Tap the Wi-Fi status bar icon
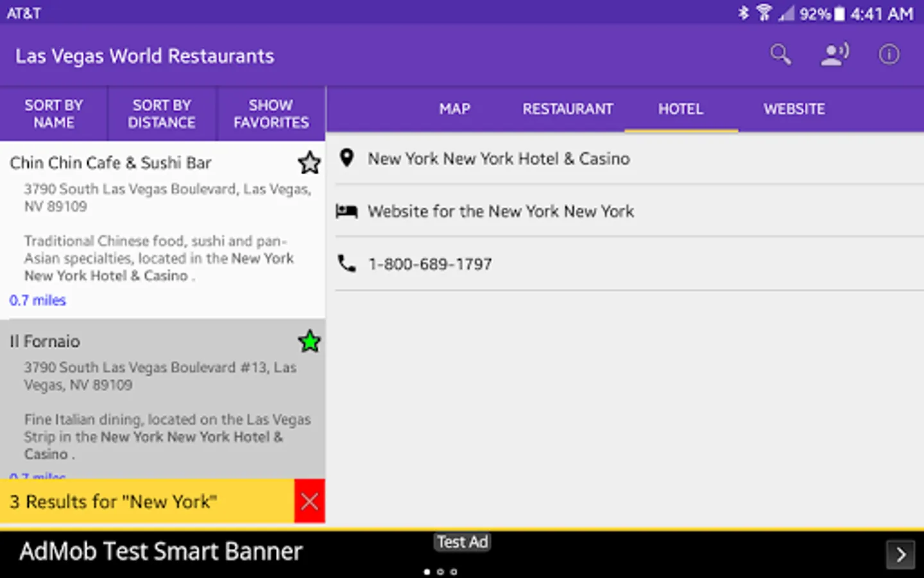This screenshot has width=924, height=578. click(764, 13)
